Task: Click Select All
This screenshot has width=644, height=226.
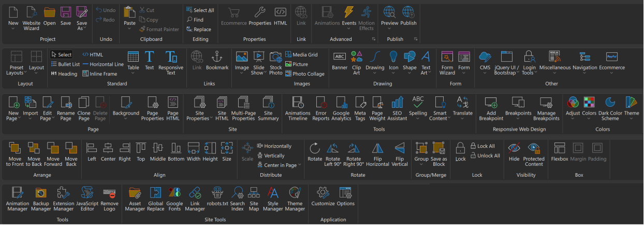Action: 199,10
